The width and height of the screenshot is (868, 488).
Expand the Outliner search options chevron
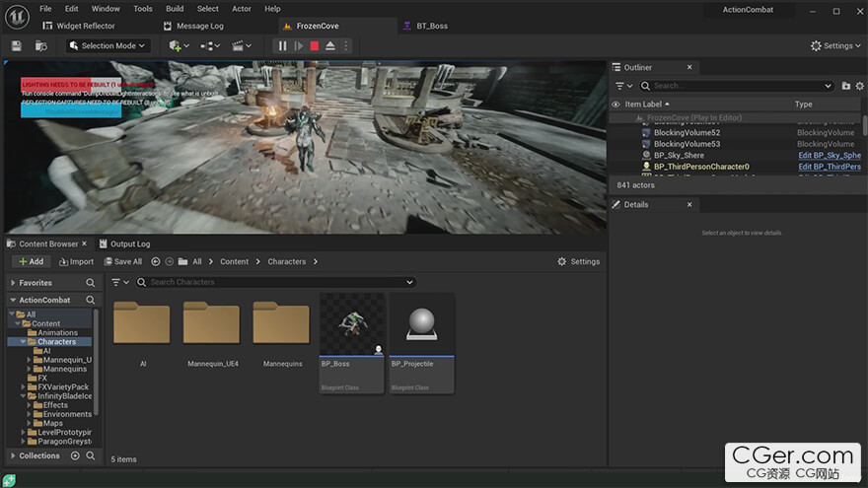(828, 86)
